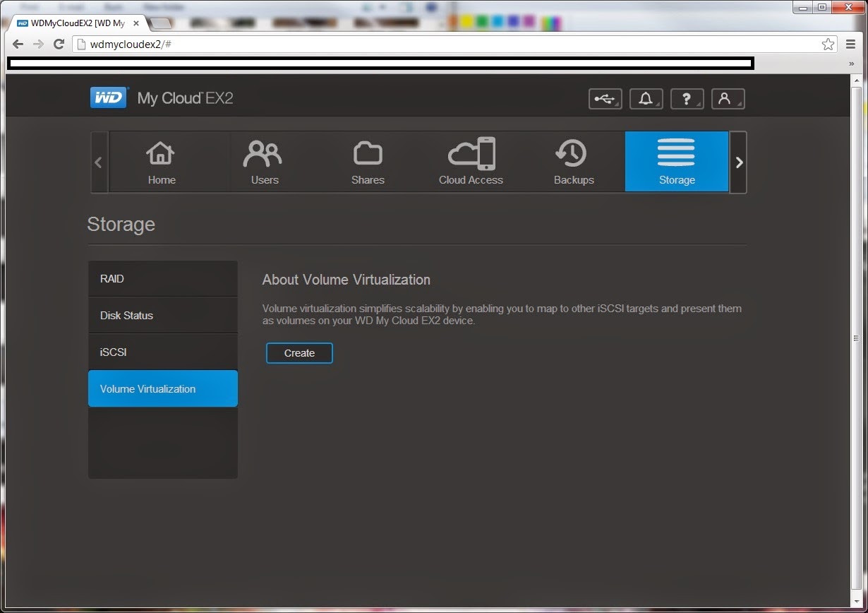
Task: Select iSCSI in storage sidebar
Action: click(x=163, y=352)
